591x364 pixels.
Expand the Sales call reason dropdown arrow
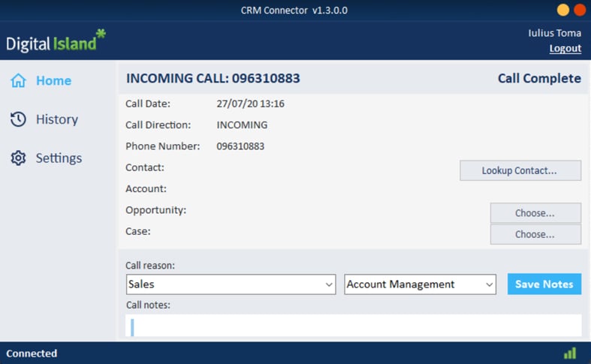pos(329,284)
